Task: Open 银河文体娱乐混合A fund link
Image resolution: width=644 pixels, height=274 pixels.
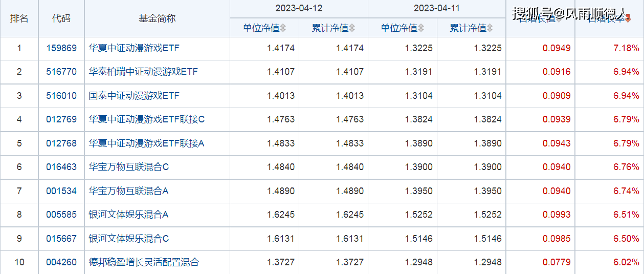Action: (129, 215)
